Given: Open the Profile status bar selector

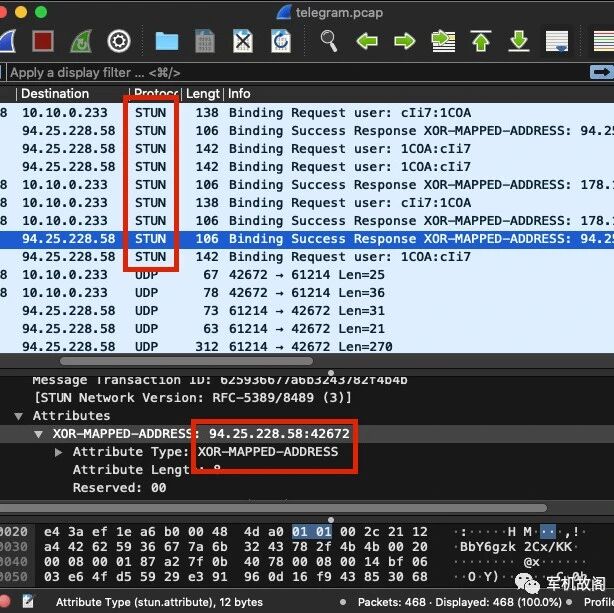Looking at the screenshot, I should [599, 602].
